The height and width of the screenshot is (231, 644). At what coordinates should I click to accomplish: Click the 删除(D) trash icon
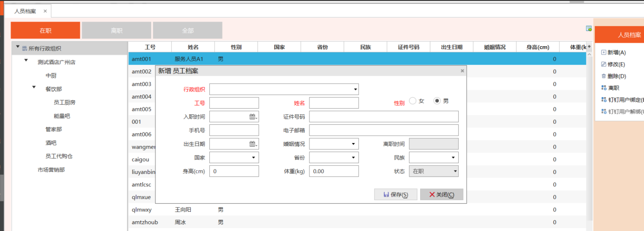(603, 76)
